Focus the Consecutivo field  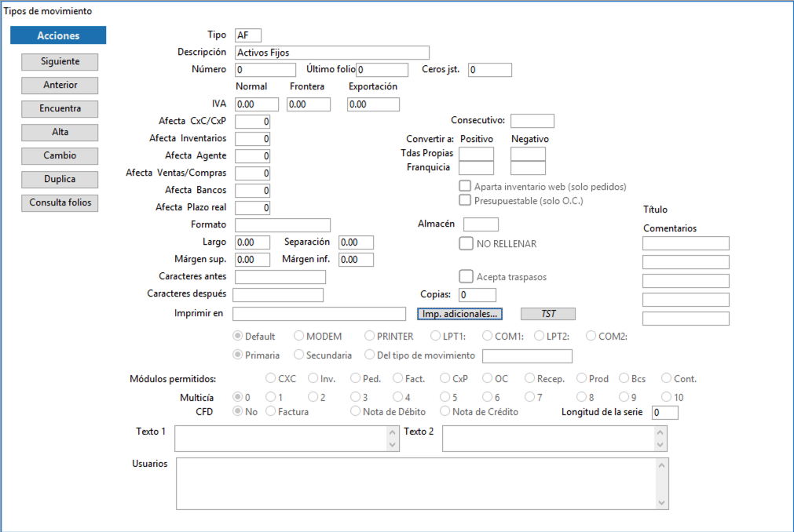(x=532, y=121)
